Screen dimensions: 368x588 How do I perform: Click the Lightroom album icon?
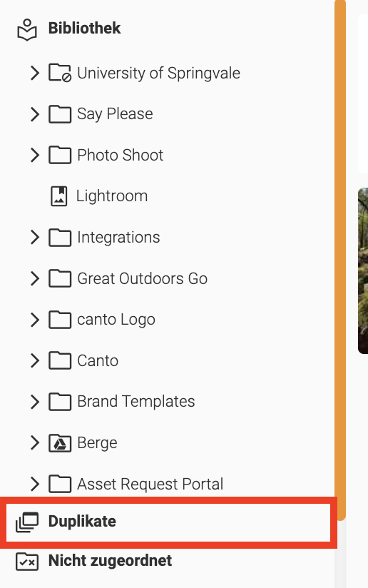[x=58, y=196]
